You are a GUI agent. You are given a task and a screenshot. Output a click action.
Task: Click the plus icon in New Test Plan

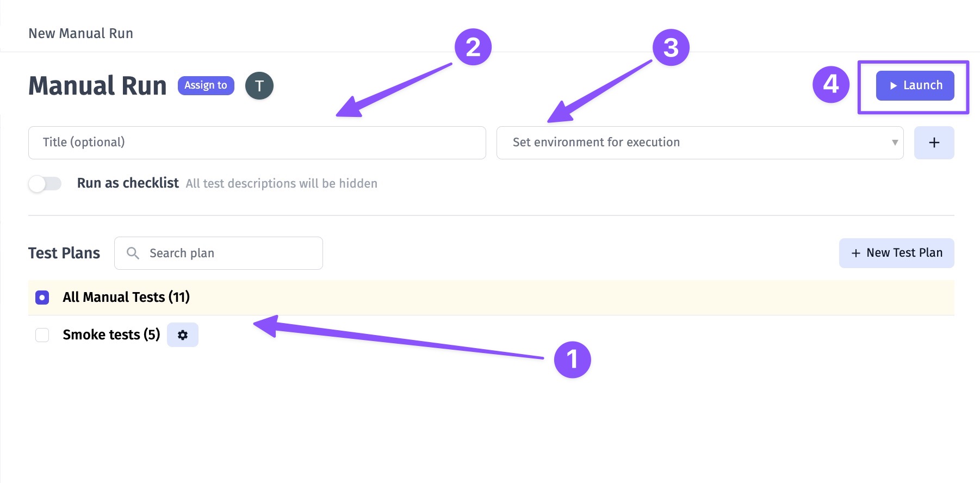(855, 253)
